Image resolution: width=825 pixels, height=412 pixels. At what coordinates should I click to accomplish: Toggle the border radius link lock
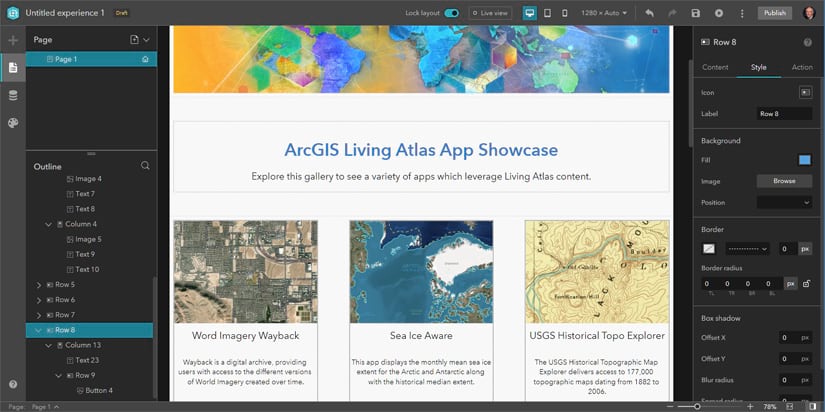click(806, 284)
